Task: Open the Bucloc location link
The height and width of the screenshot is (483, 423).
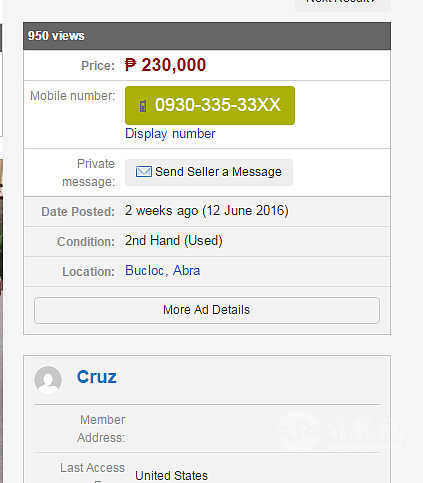Action: click(x=145, y=270)
